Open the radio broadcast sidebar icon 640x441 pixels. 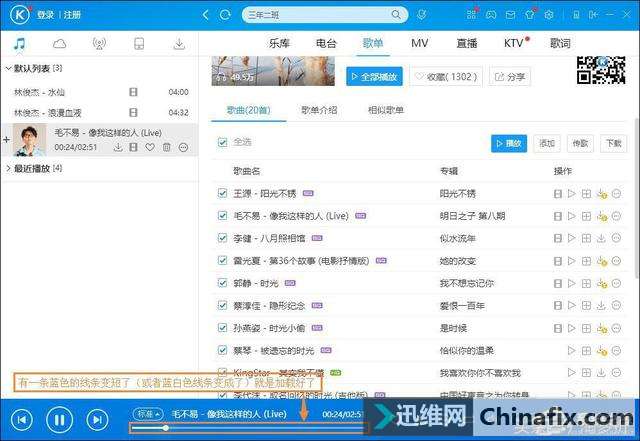click(99, 43)
